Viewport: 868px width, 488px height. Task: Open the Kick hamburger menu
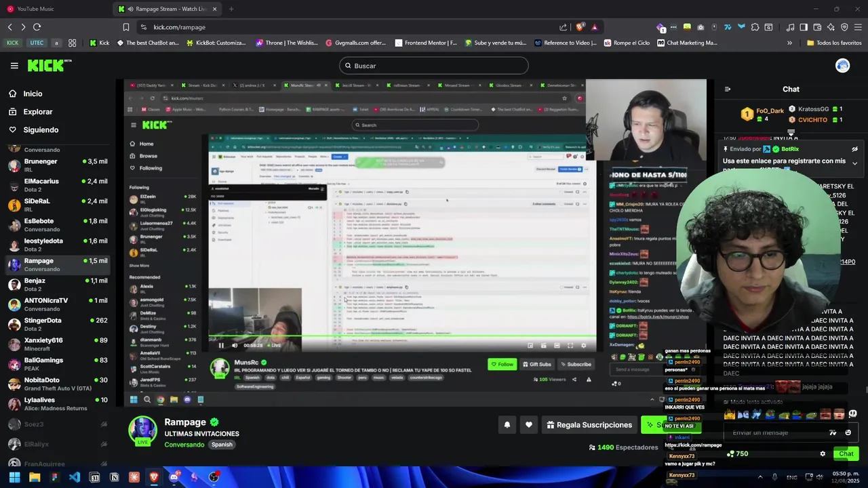pos(14,66)
